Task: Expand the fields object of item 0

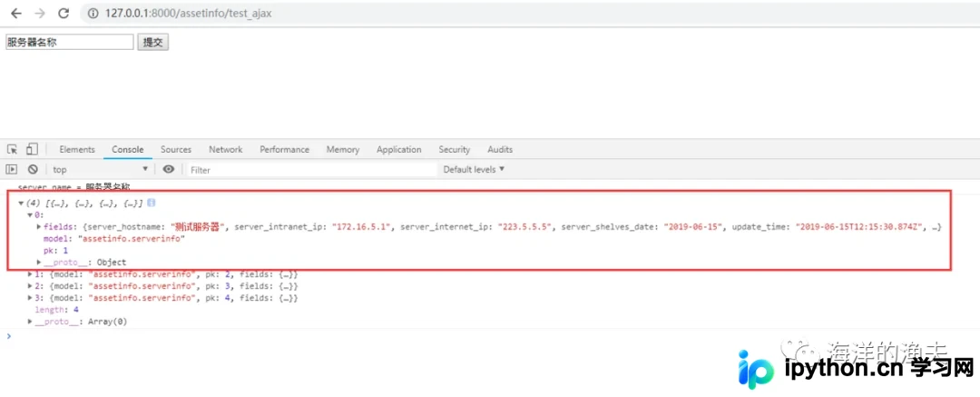Action: (x=39, y=227)
